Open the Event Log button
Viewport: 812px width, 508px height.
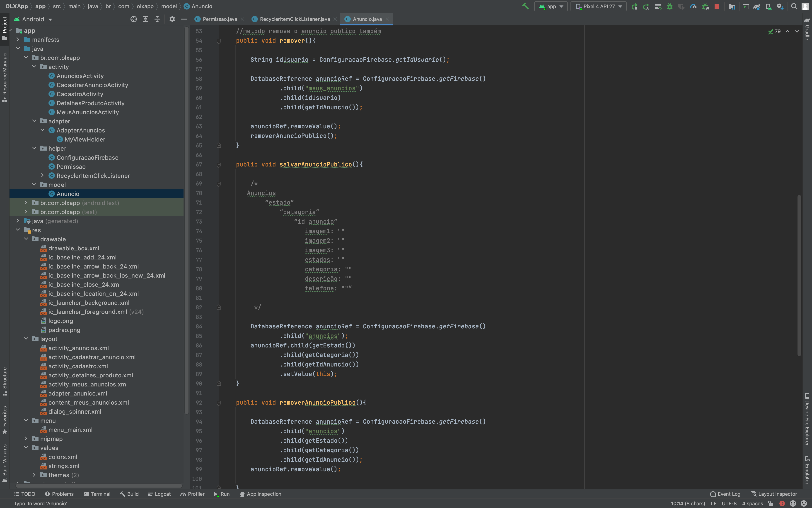coord(725,494)
